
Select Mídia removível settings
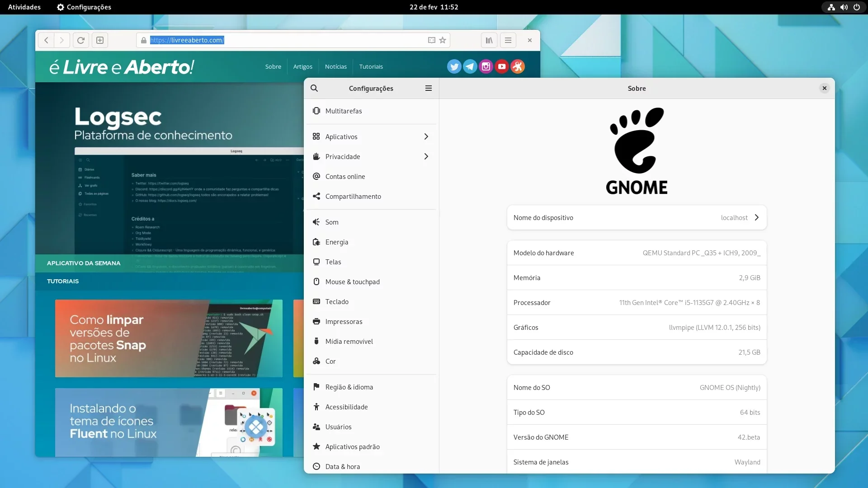click(x=371, y=341)
